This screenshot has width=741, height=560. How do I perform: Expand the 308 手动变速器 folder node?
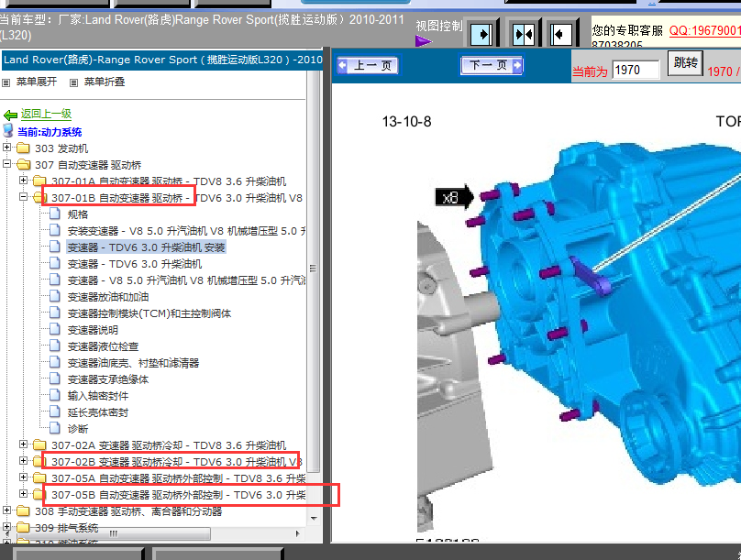point(8,511)
